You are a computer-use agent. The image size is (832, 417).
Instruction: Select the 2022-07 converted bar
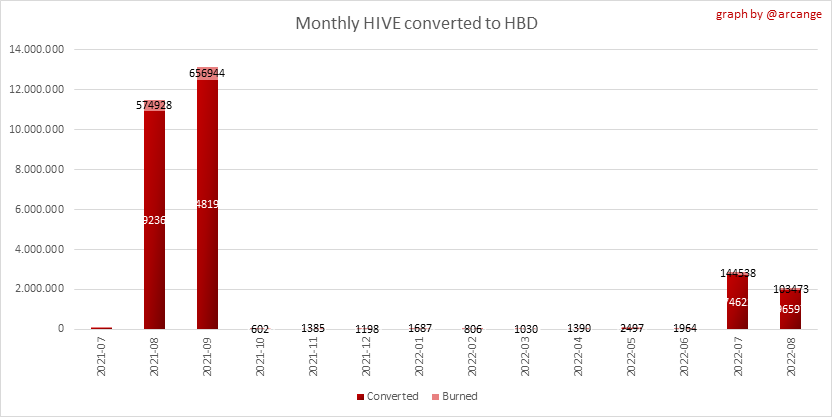(738, 302)
